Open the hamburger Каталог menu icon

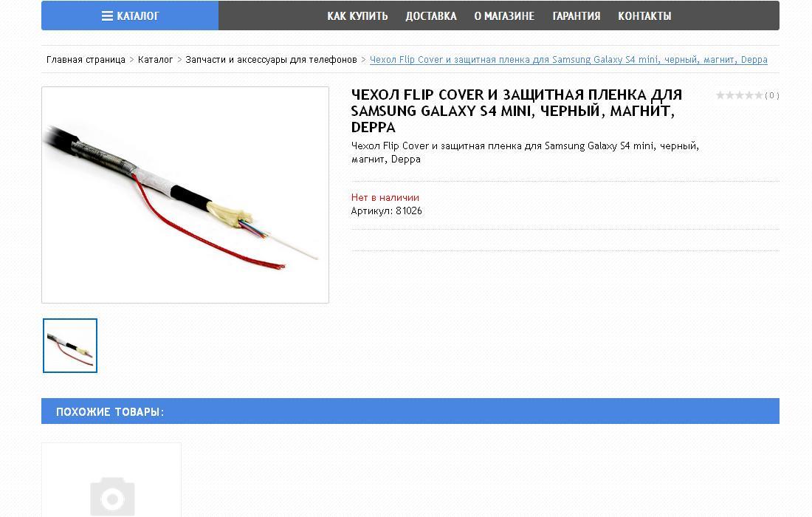[x=107, y=16]
